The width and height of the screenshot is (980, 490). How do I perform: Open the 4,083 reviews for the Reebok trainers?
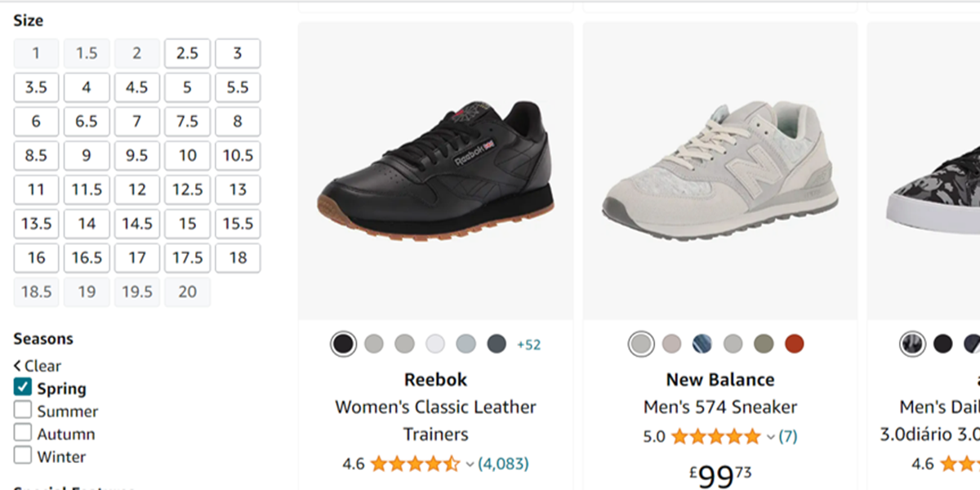(501, 463)
